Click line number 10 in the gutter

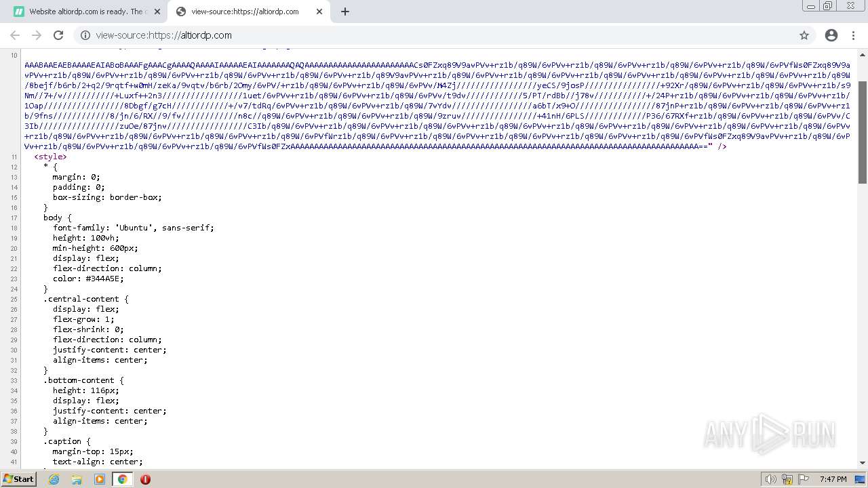pyautogui.click(x=14, y=55)
